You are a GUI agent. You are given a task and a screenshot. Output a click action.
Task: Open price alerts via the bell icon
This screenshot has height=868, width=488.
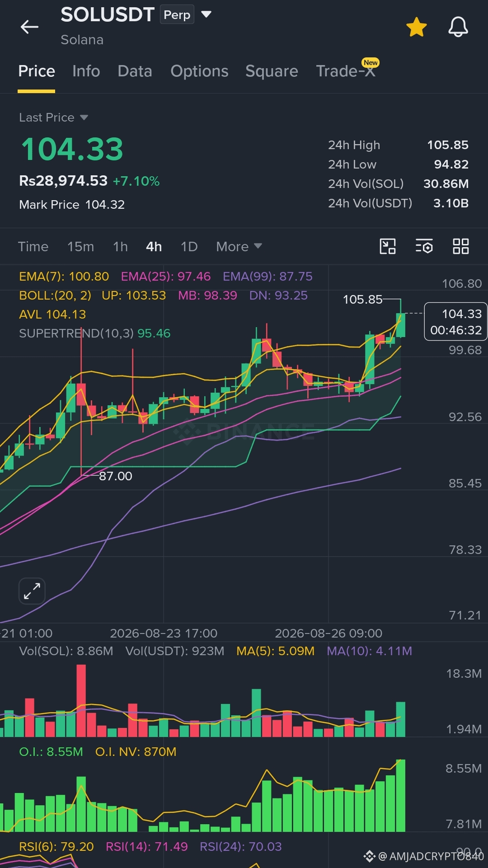click(x=458, y=27)
